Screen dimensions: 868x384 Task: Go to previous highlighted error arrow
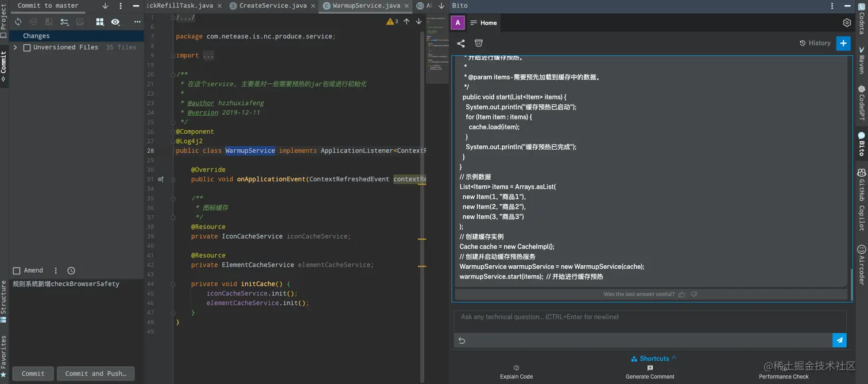(x=406, y=22)
